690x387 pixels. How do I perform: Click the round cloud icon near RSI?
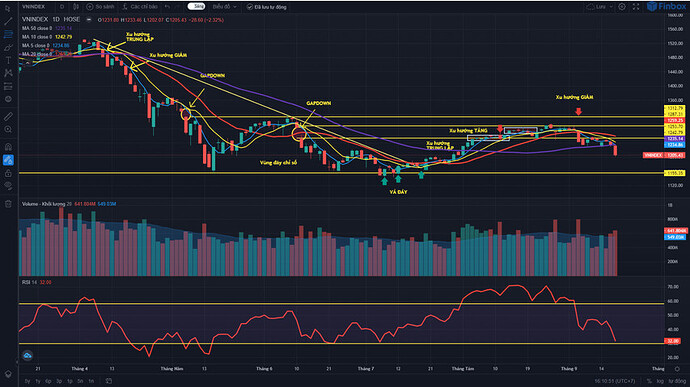[27, 355]
